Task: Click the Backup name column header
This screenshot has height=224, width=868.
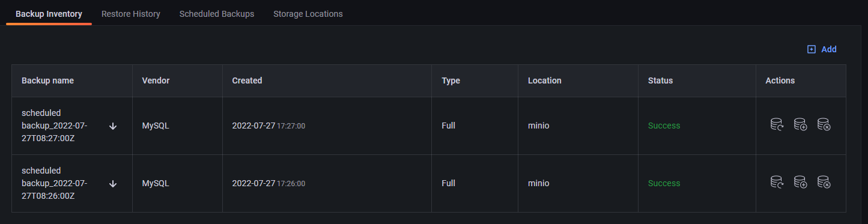Action: click(x=48, y=80)
